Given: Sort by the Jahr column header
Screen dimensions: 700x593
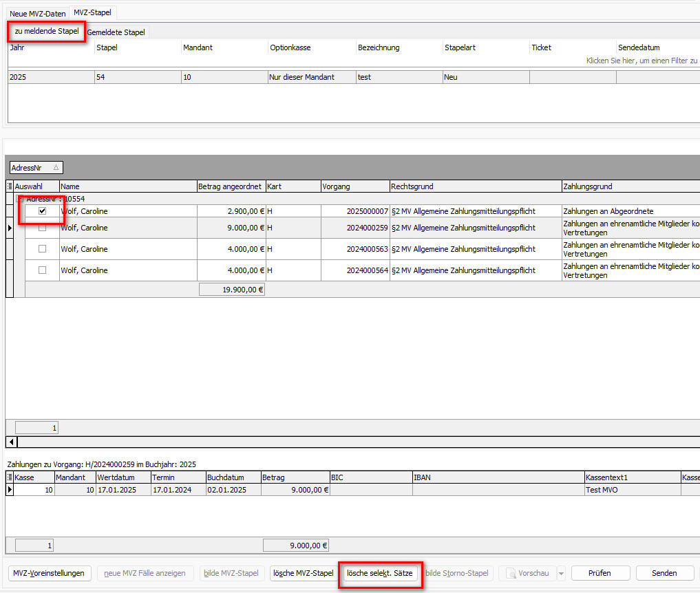Looking at the screenshot, I should pyautogui.click(x=51, y=47).
